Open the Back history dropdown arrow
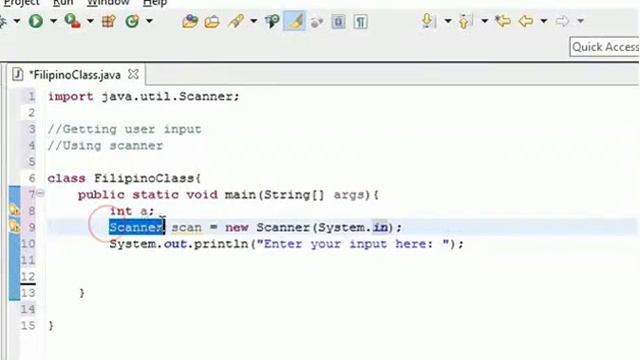Screen dimensions: 640x360 [x=544, y=20]
